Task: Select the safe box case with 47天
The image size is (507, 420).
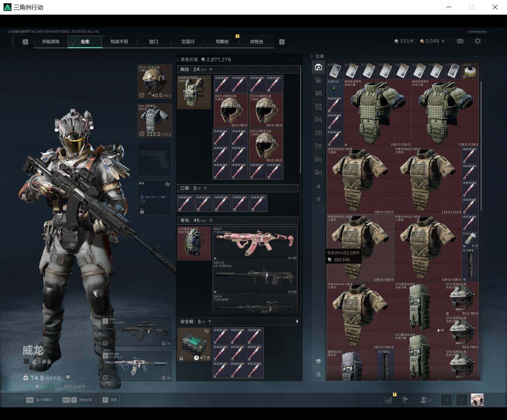Action: click(x=194, y=344)
